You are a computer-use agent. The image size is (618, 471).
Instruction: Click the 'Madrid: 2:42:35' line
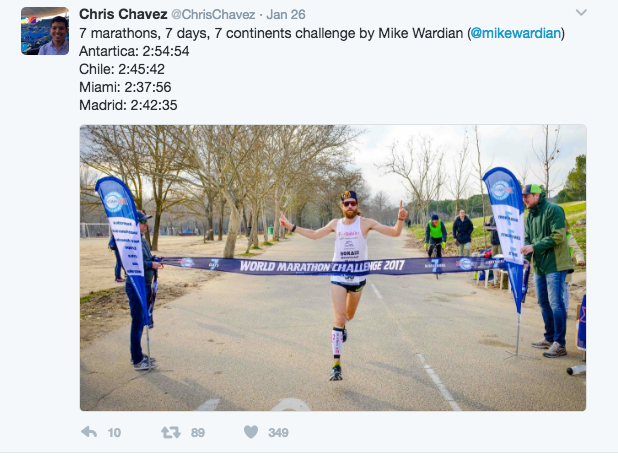128,105
